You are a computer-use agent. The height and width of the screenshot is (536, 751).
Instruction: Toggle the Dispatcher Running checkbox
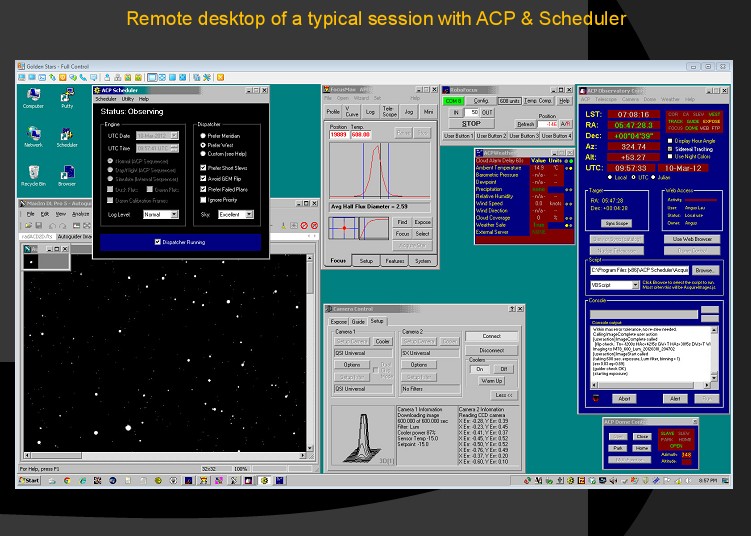click(x=158, y=242)
